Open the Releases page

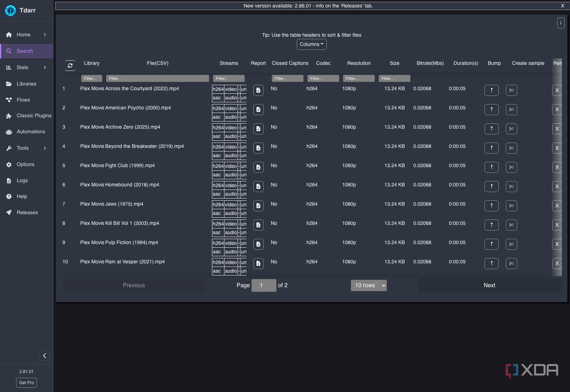coord(27,212)
